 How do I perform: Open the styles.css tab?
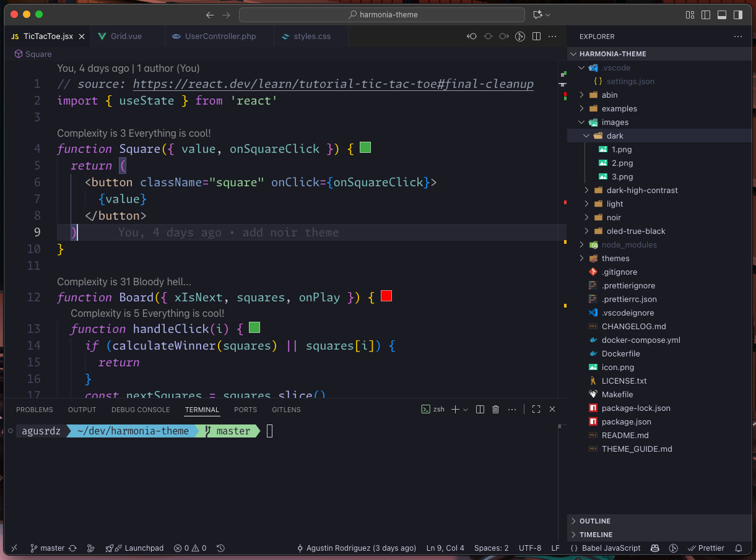(311, 37)
